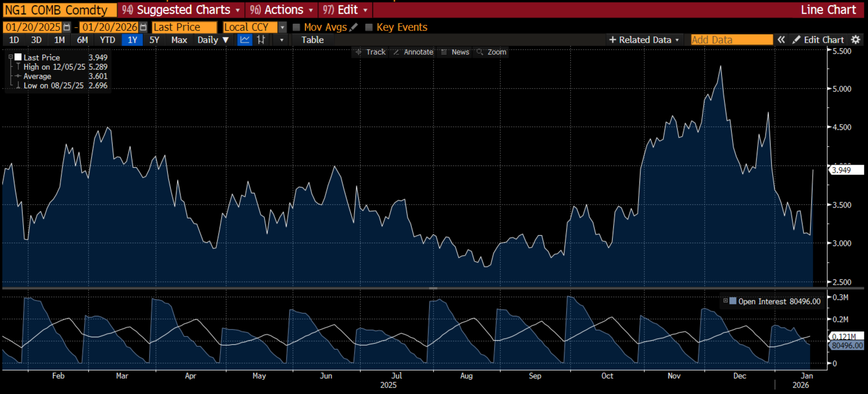The width and height of the screenshot is (868, 394).
Task: Click the Add Data input field
Action: [x=731, y=40]
